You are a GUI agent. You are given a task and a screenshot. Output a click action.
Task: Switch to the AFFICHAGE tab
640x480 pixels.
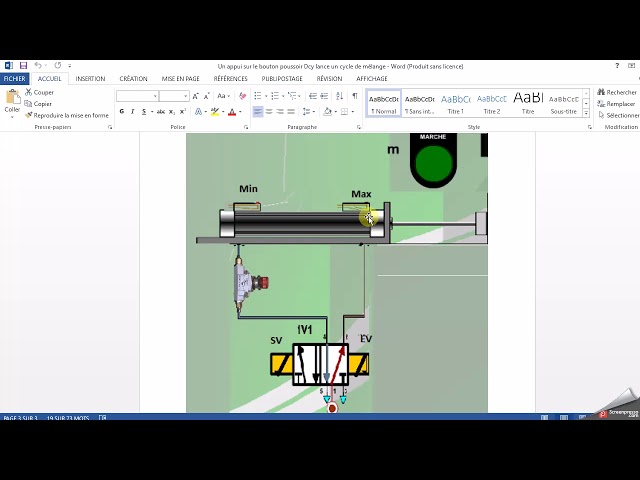(x=372, y=79)
